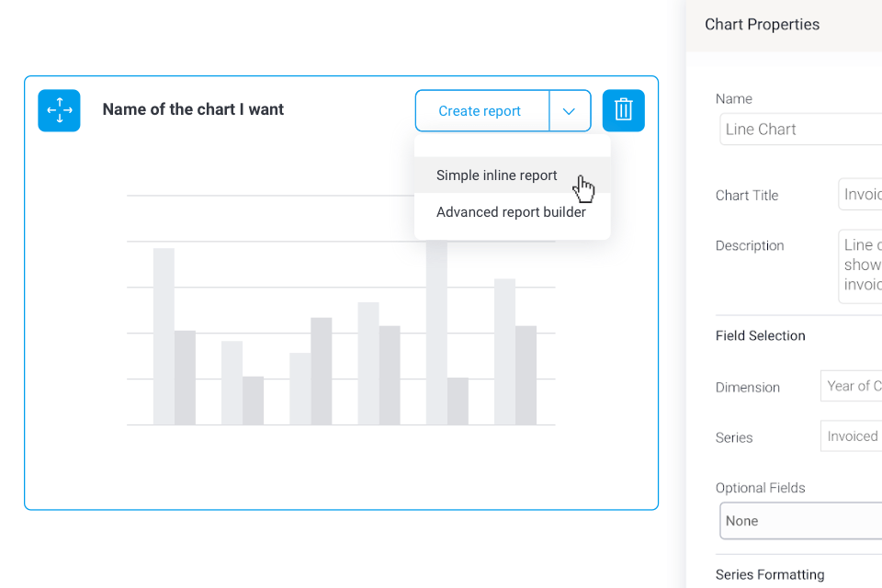Click the Description label text
This screenshot has width=882, height=588.
click(750, 245)
